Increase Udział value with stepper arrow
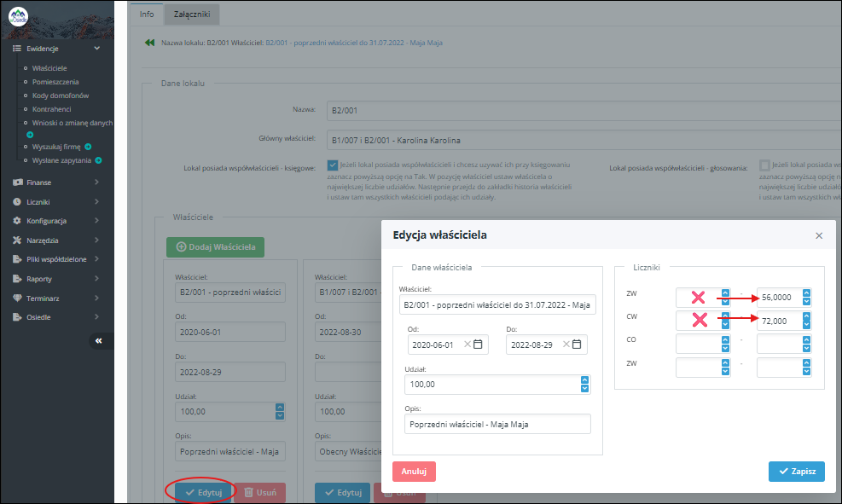The height and width of the screenshot is (504, 842). pos(584,380)
